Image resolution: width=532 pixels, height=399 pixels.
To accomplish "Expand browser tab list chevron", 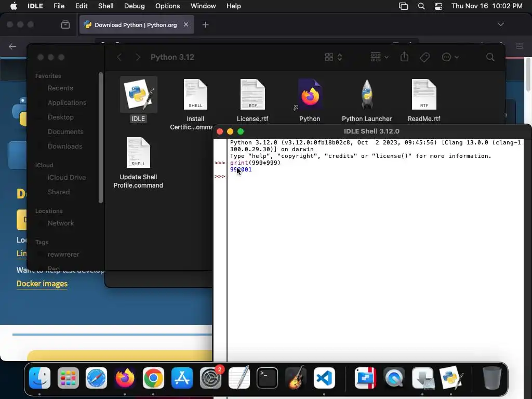I will tap(500, 24).
